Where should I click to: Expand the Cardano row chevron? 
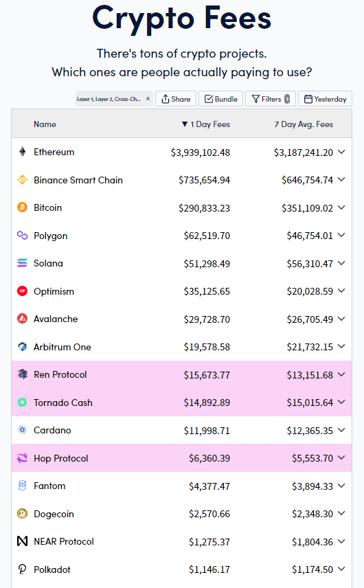click(341, 430)
